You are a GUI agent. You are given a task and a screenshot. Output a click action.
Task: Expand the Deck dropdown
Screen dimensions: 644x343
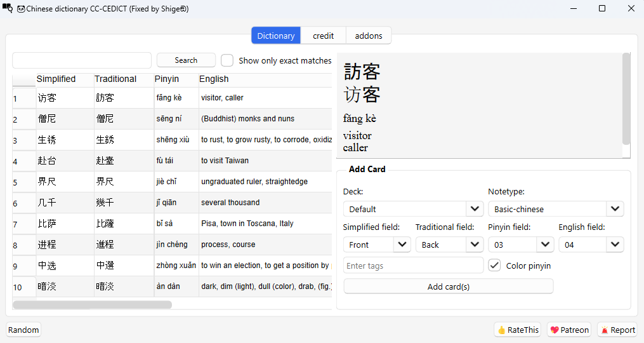pyautogui.click(x=412, y=209)
